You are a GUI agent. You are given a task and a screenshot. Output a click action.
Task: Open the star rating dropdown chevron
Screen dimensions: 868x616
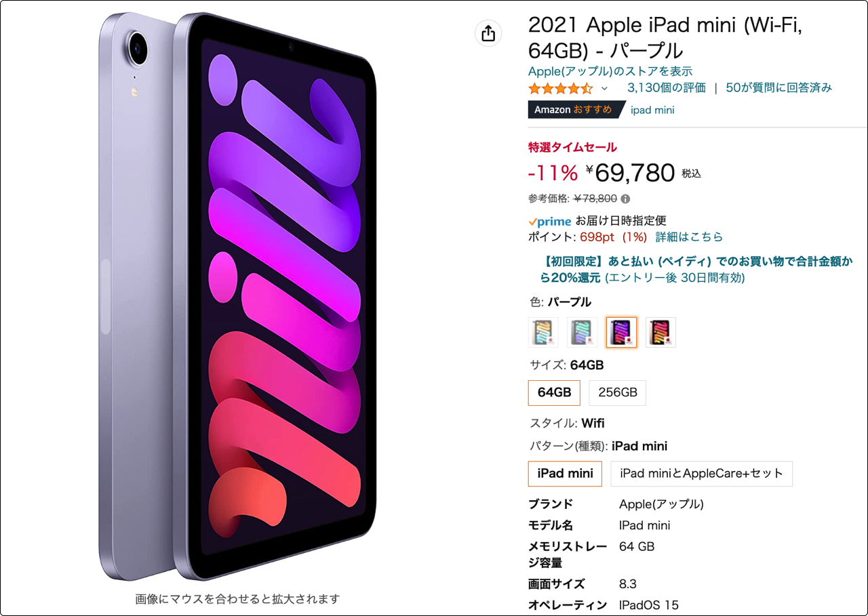pos(604,89)
